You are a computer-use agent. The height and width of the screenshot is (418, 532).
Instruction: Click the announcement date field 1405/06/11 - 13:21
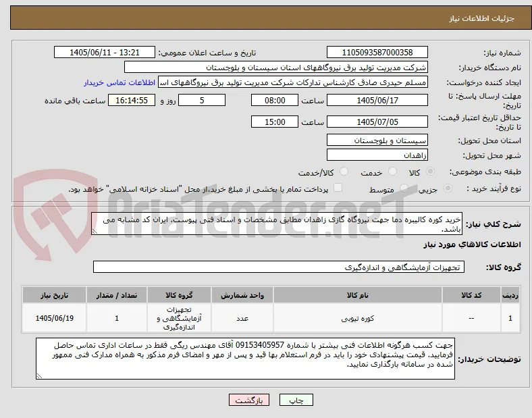coord(105,52)
